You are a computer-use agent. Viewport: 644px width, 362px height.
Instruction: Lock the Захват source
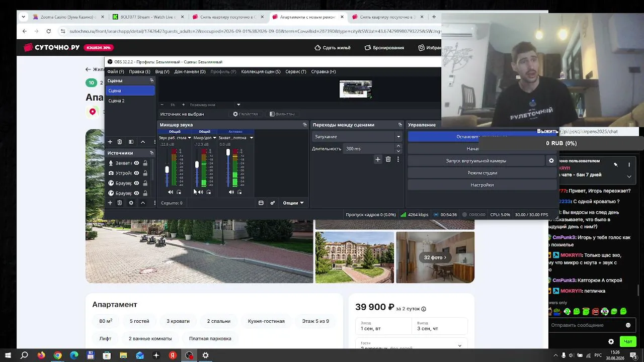coord(145,163)
